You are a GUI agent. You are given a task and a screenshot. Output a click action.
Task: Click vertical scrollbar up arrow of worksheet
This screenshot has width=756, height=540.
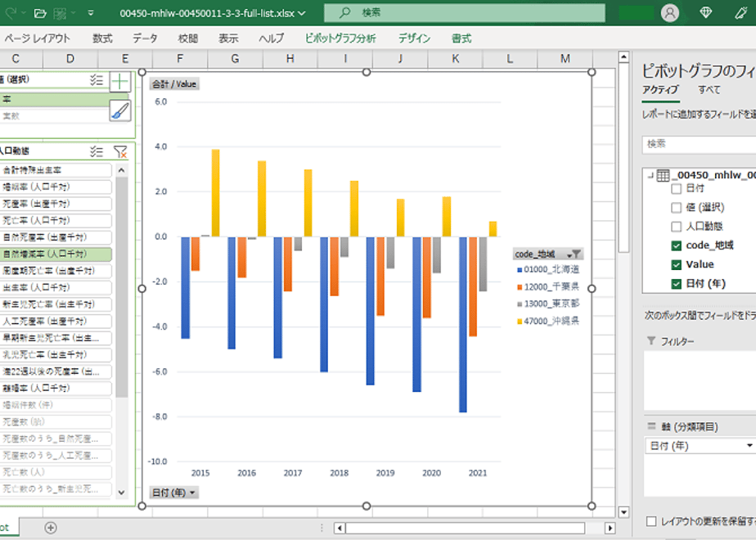[x=623, y=57]
